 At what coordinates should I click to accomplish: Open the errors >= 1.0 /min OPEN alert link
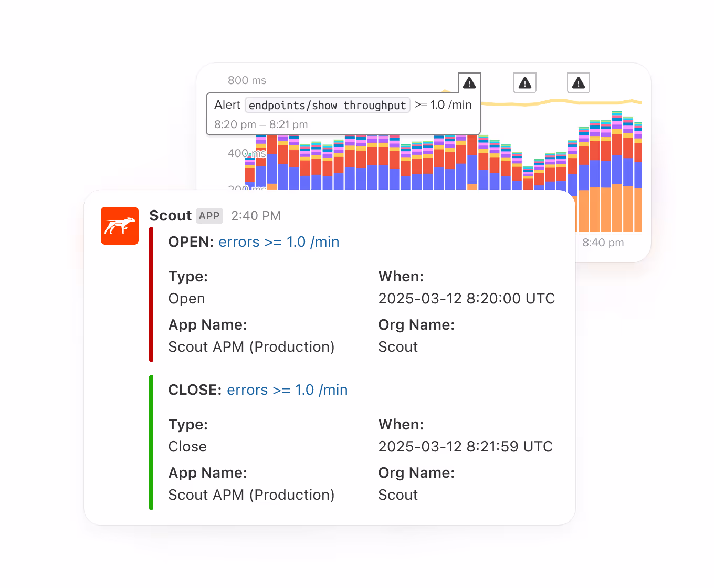click(279, 242)
